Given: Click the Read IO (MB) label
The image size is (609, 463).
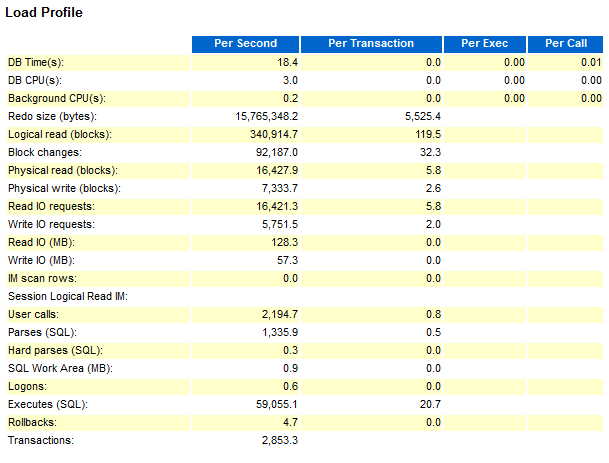Looking at the screenshot, I should (x=42, y=242).
